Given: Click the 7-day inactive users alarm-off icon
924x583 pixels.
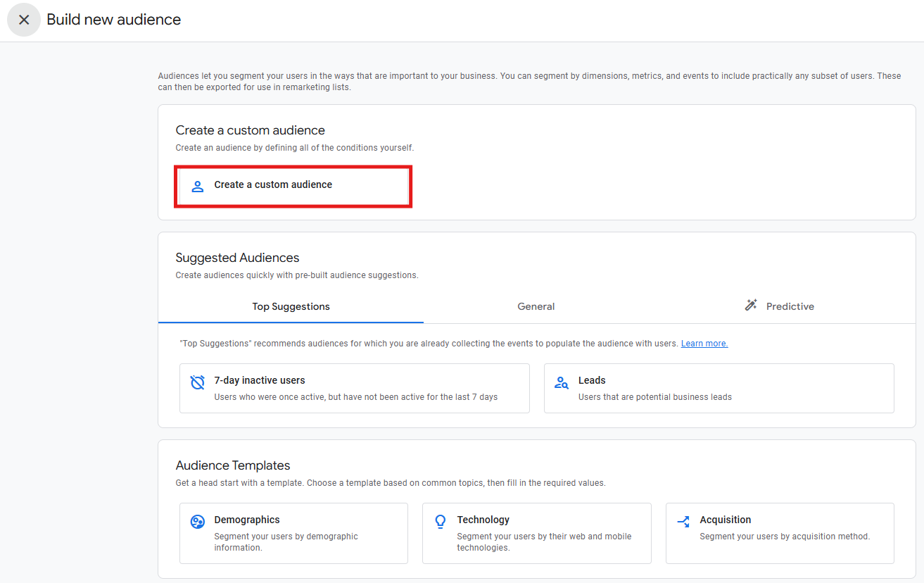Looking at the screenshot, I should (x=198, y=382).
